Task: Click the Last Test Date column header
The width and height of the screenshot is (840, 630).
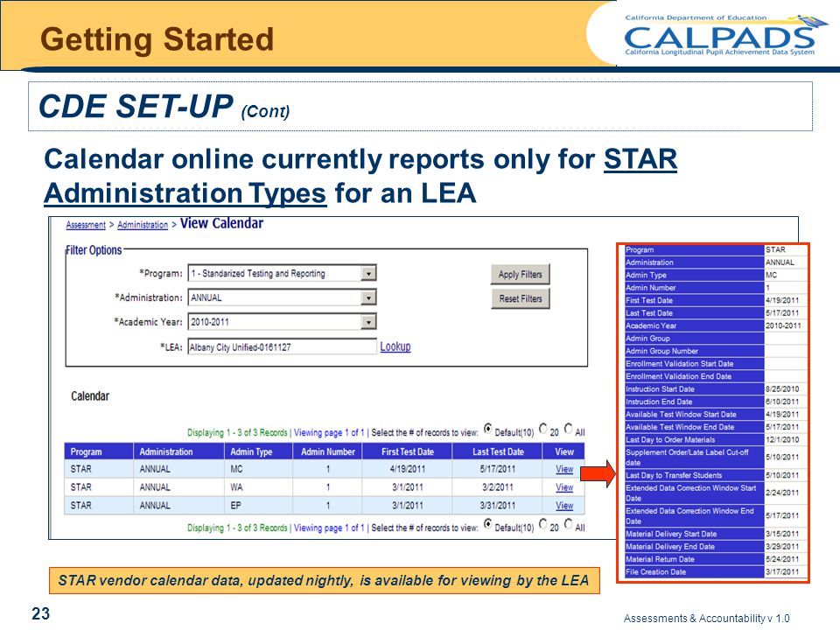Action: click(498, 451)
